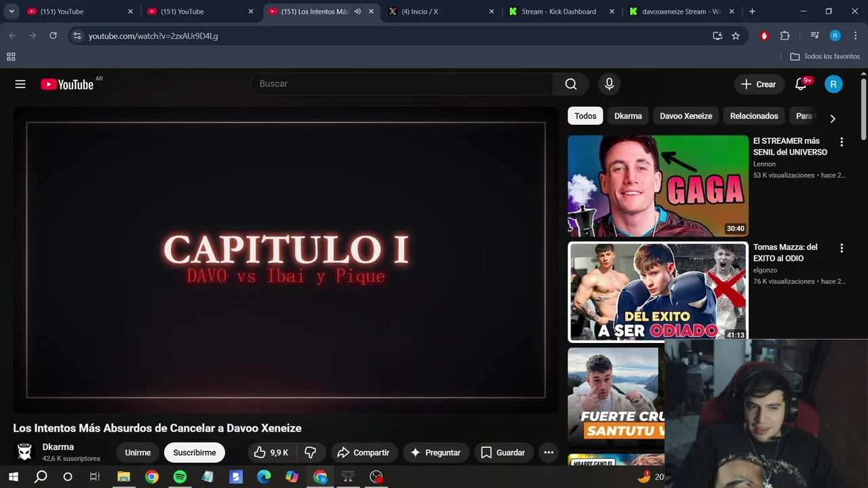Viewport: 868px width, 488px height.
Task: Open the tab search dropdown arrow
Action: pyautogui.click(x=12, y=12)
